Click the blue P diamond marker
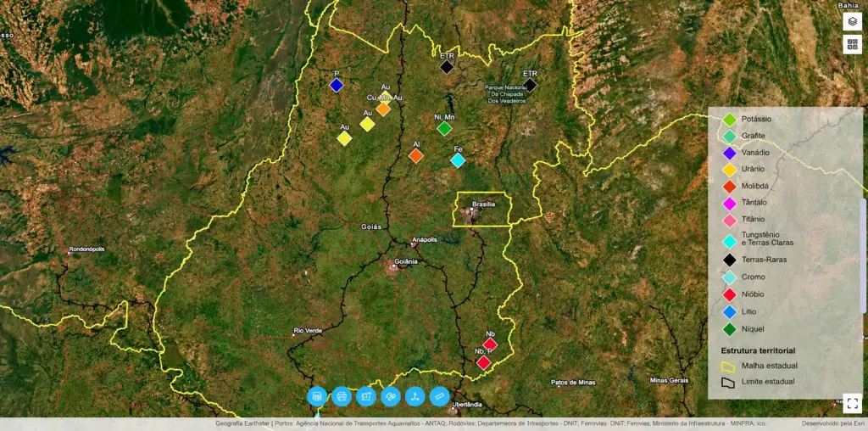 [336, 86]
